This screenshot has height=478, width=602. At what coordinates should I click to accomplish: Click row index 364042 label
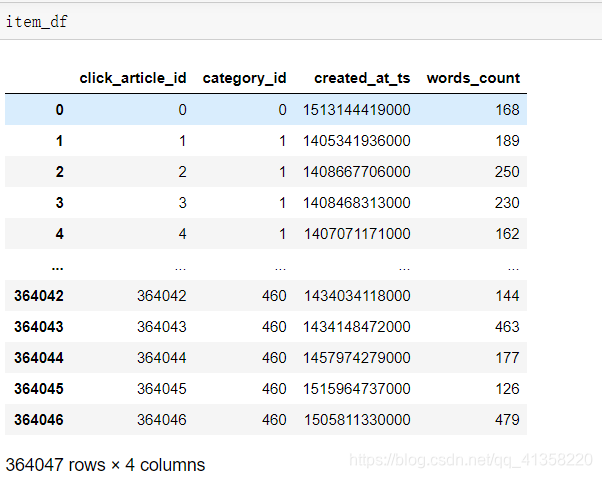pyautogui.click(x=39, y=296)
